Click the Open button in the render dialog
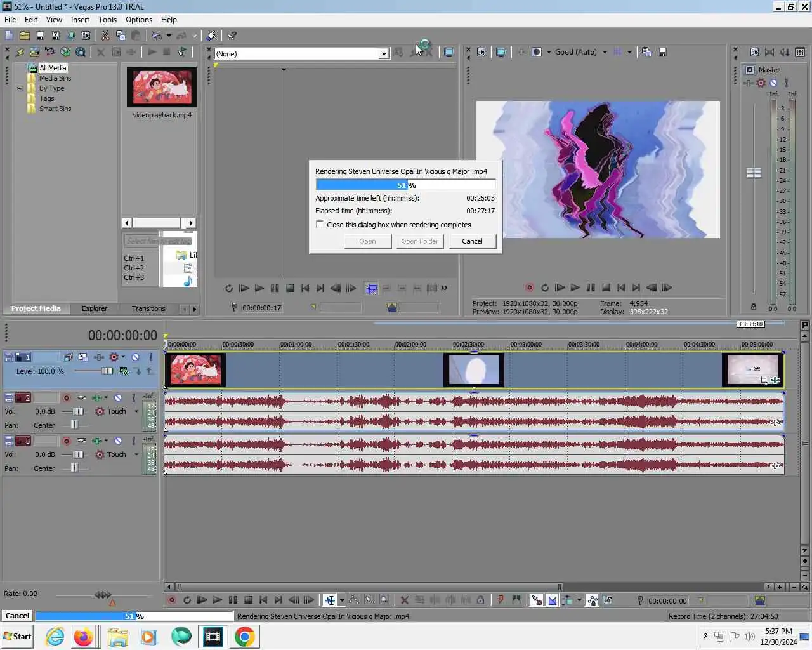The image size is (812, 650). (x=367, y=241)
